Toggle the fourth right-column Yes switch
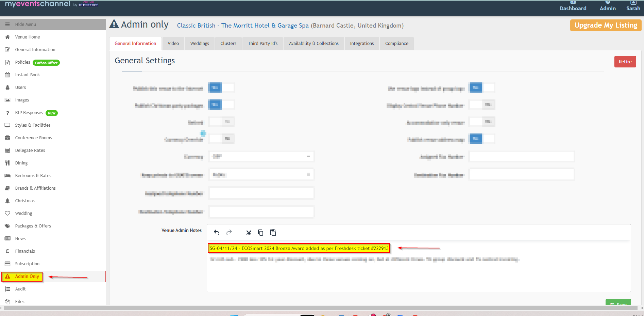 (x=482, y=139)
